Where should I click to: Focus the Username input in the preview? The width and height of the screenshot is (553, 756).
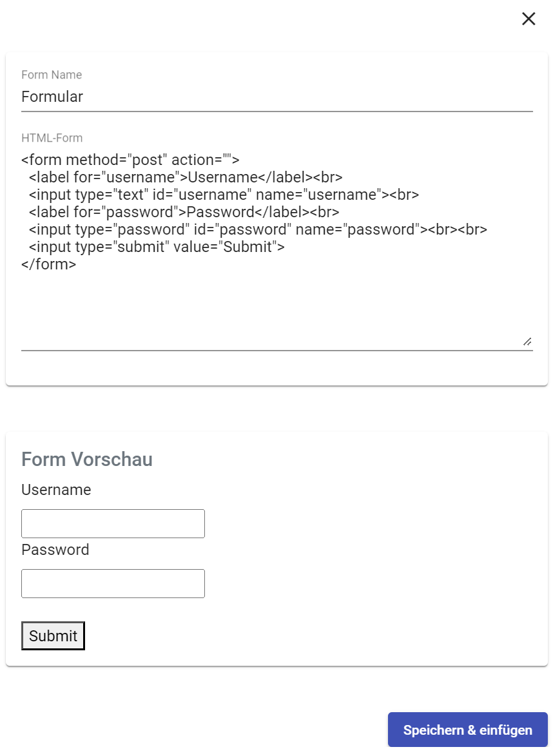[x=113, y=523]
